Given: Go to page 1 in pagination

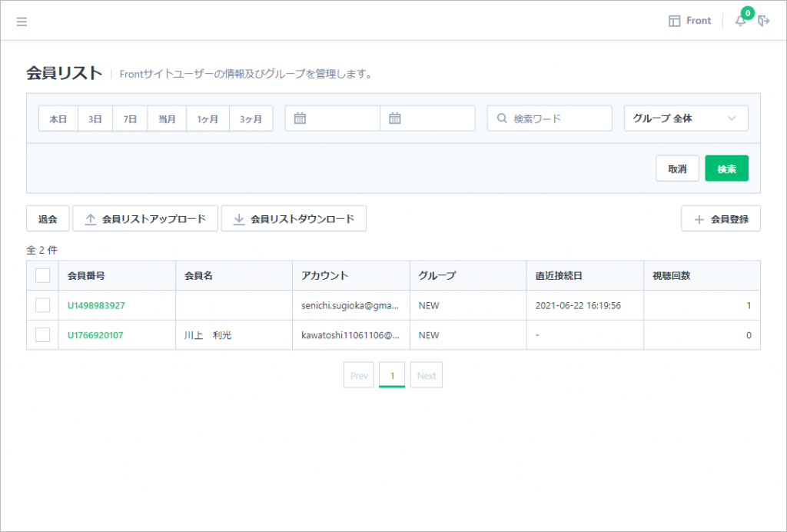Looking at the screenshot, I should (x=392, y=376).
